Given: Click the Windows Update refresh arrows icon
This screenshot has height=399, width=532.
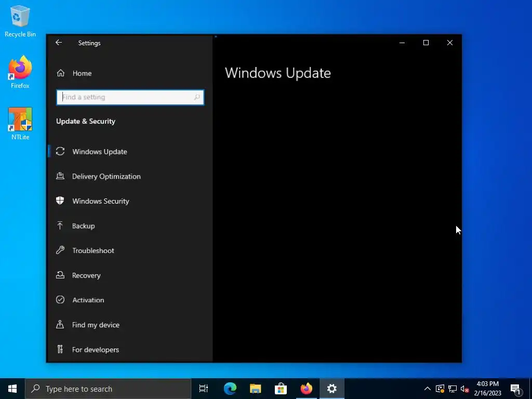Looking at the screenshot, I should click(x=60, y=151).
